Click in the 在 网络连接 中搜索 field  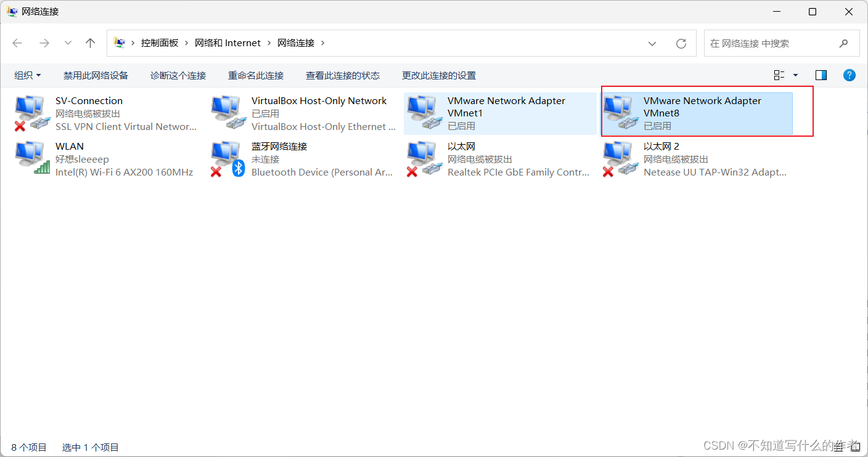[782, 43]
